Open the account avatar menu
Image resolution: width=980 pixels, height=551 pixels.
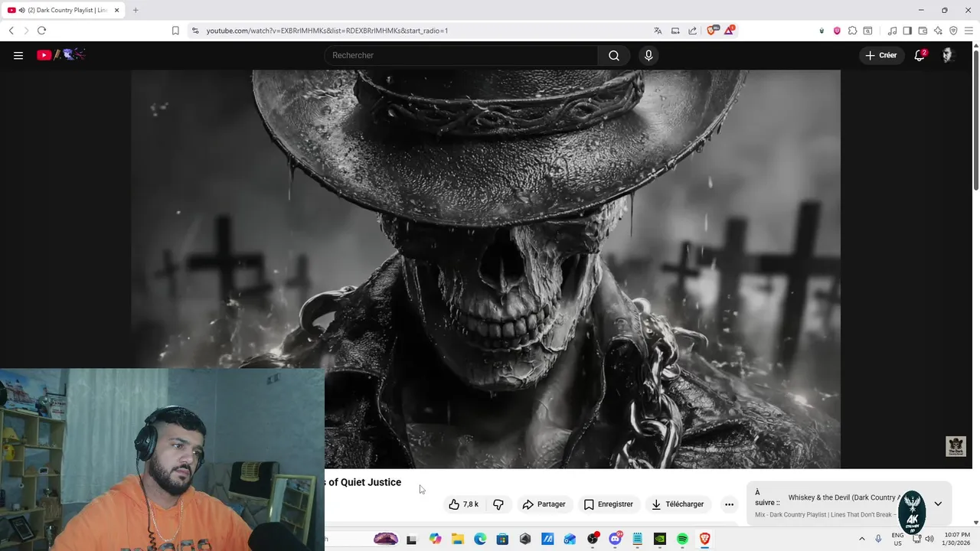[947, 55]
